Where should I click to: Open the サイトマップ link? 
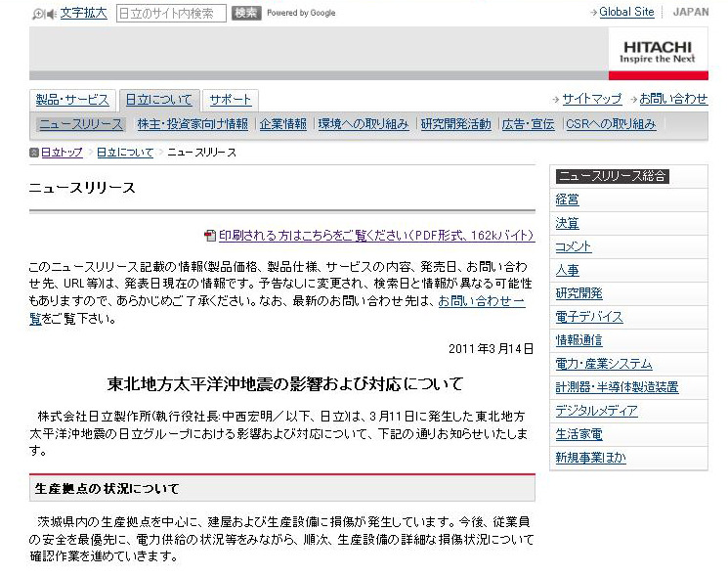(x=592, y=99)
